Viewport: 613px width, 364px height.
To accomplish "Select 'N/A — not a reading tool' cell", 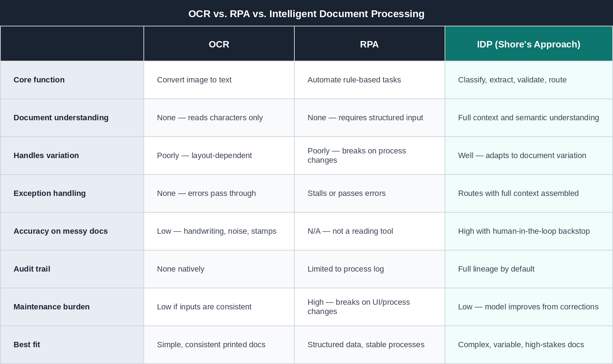I will (x=369, y=231).
